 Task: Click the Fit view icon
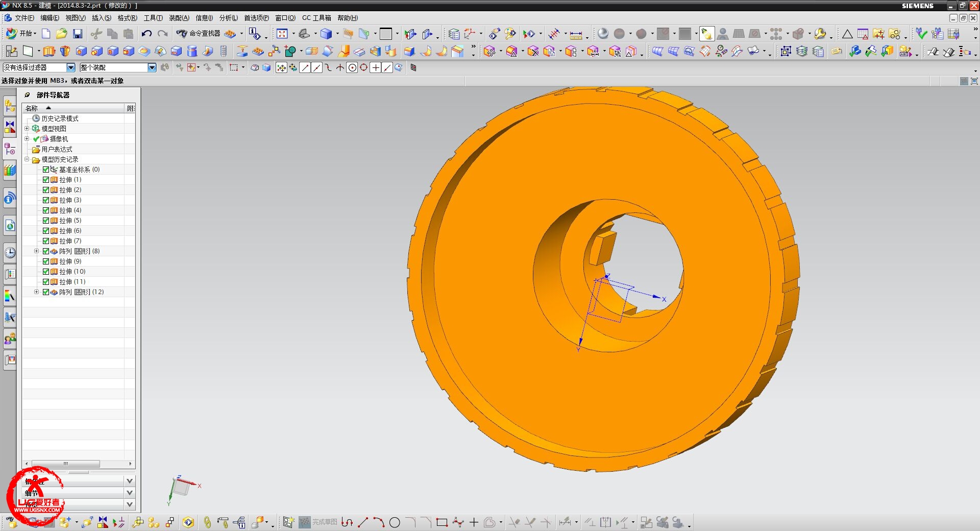(282, 34)
